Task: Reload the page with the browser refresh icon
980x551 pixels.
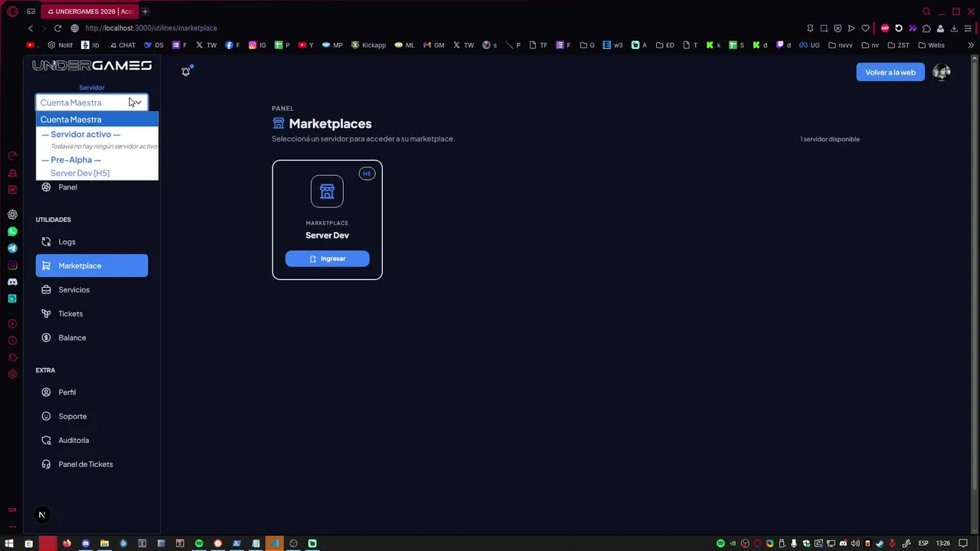Action: [57, 28]
